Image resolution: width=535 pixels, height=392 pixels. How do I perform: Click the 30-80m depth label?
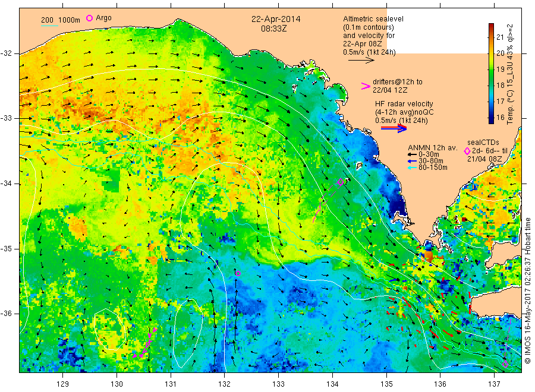coord(430,161)
